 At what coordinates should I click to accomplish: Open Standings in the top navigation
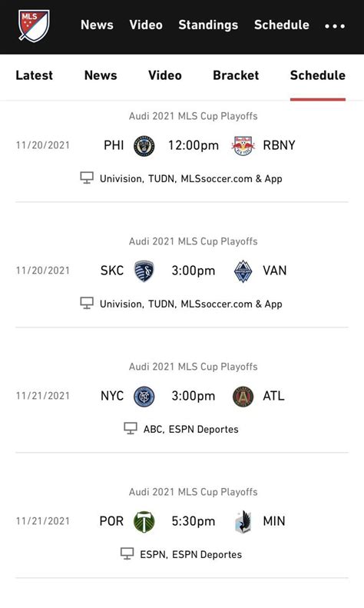coord(208,25)
